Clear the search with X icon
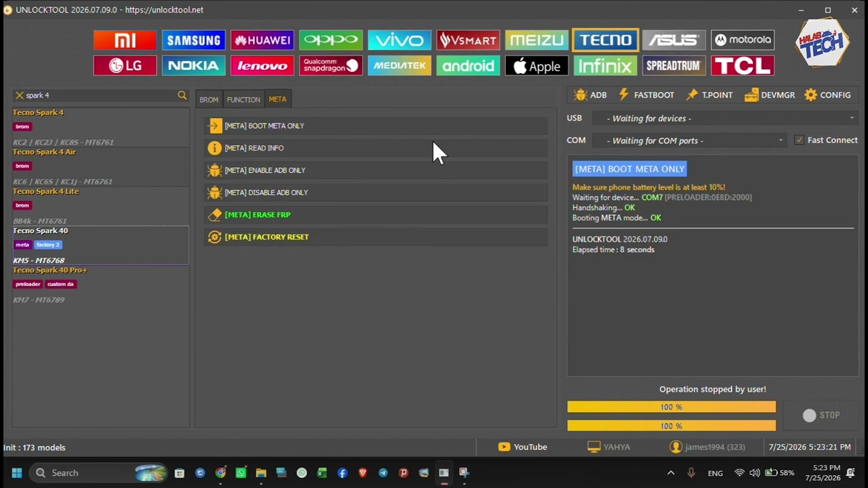The height and width of the screenshot is (488, 868). [x=19, y=96]
